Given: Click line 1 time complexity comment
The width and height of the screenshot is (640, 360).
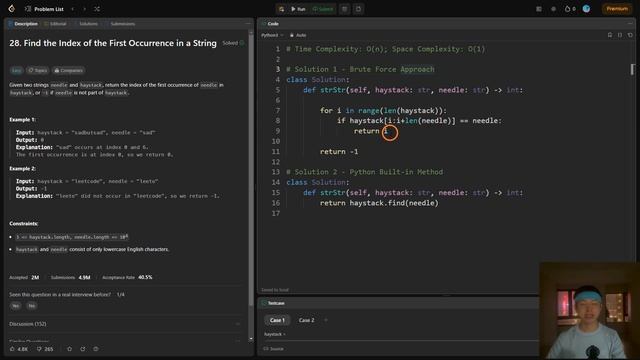Looking at the screenshot, I should 386,49.
